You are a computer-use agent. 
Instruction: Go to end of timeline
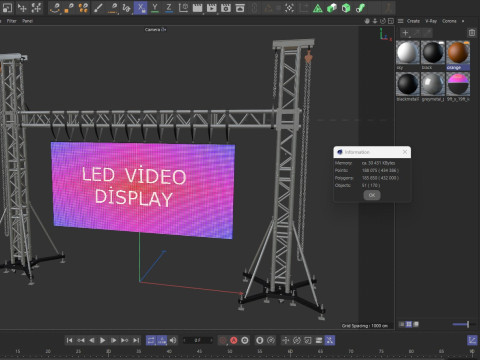pos(136,340)
